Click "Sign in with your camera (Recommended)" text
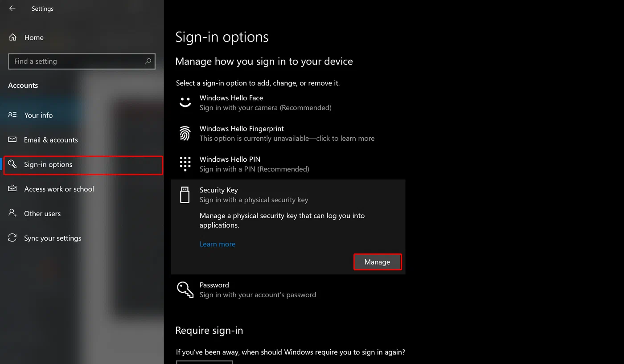Viewport: 624px width, 364px height. 266,108
